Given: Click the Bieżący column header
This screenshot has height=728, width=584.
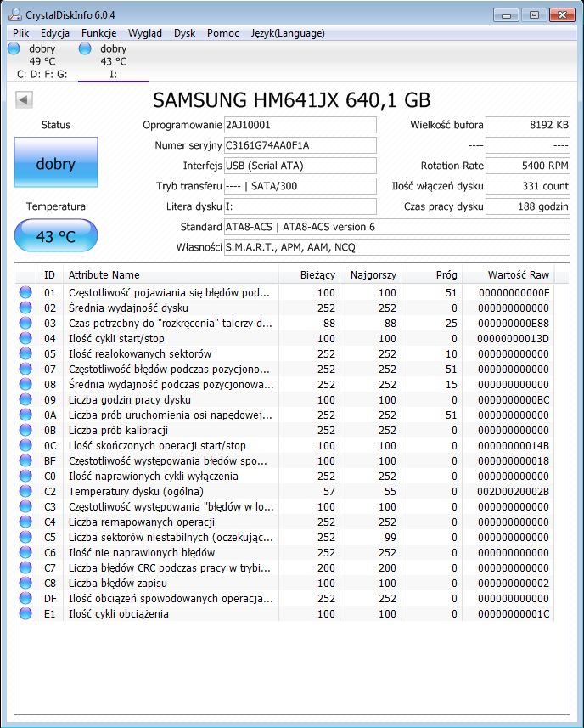Looking at the screenshot, I should click(309, 275).
